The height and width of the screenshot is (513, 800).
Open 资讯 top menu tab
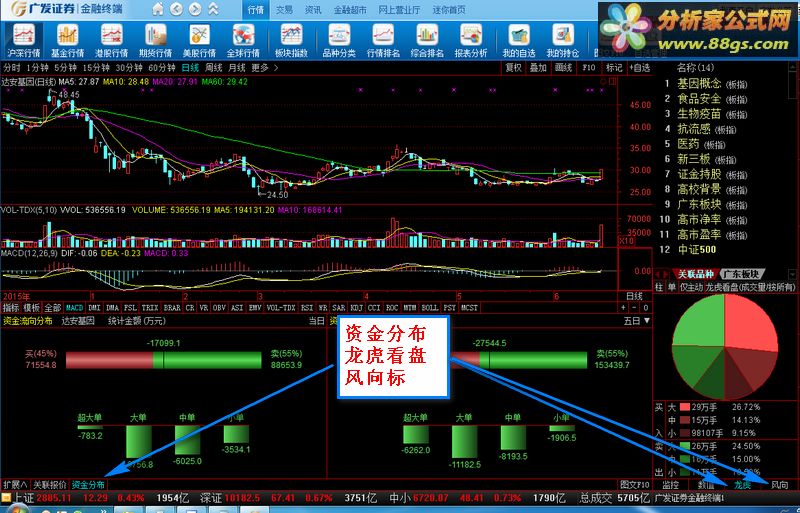click(x=313, y=10)
